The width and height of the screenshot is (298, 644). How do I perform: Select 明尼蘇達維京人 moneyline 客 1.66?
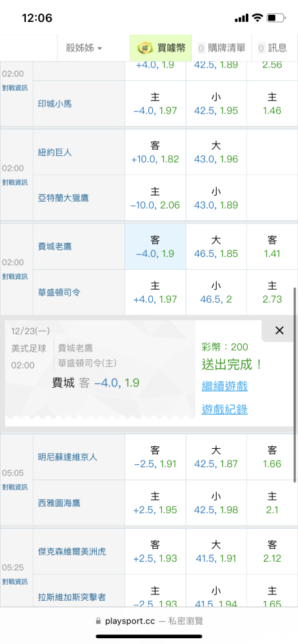click(272, 457)
